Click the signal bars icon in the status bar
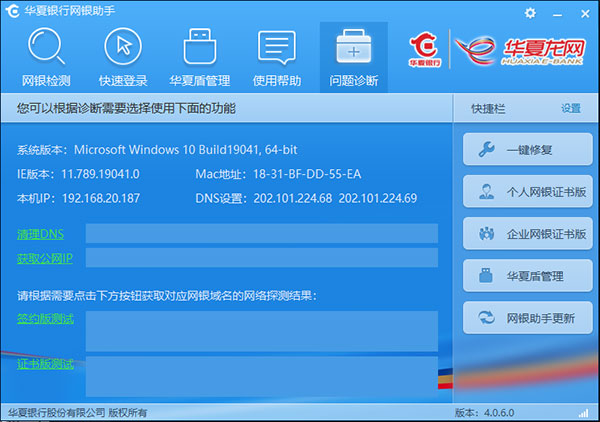Screen dimensions: 600x422 tap(584, 413)
